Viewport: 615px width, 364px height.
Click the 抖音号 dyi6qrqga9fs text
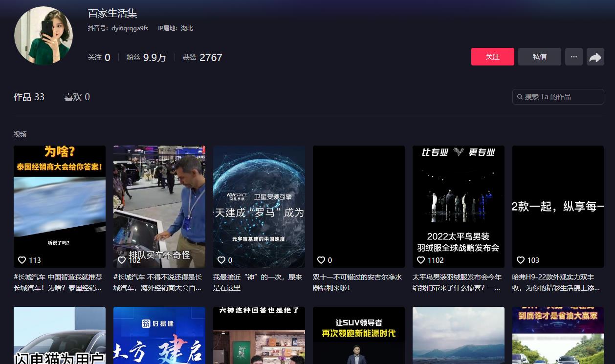(118, 28)
